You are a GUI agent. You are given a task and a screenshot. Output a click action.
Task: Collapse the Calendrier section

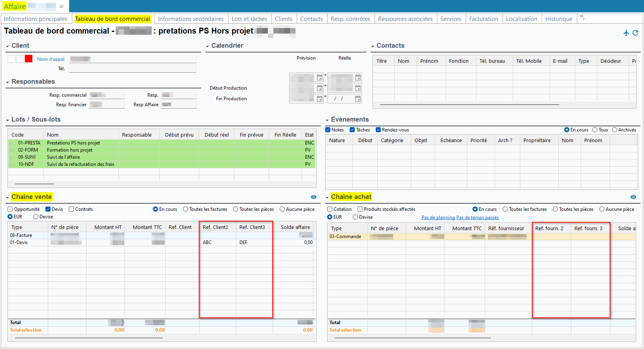[207, 46]
